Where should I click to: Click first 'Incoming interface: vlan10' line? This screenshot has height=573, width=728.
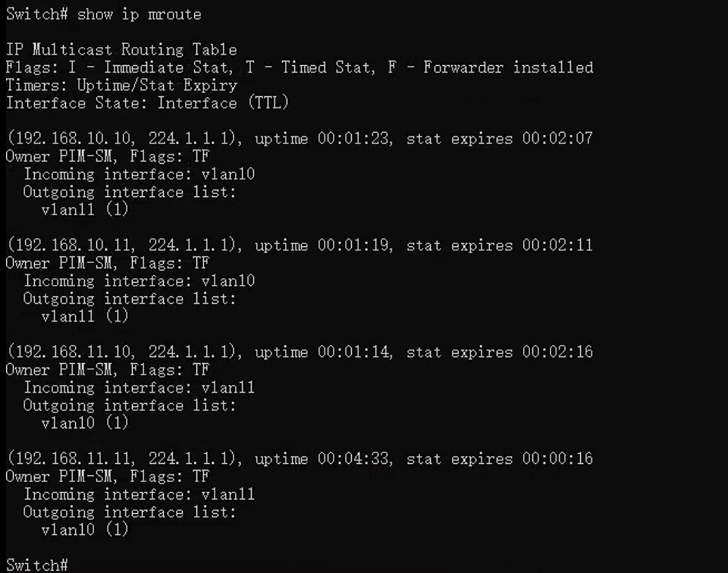click(x=140, y=174)
